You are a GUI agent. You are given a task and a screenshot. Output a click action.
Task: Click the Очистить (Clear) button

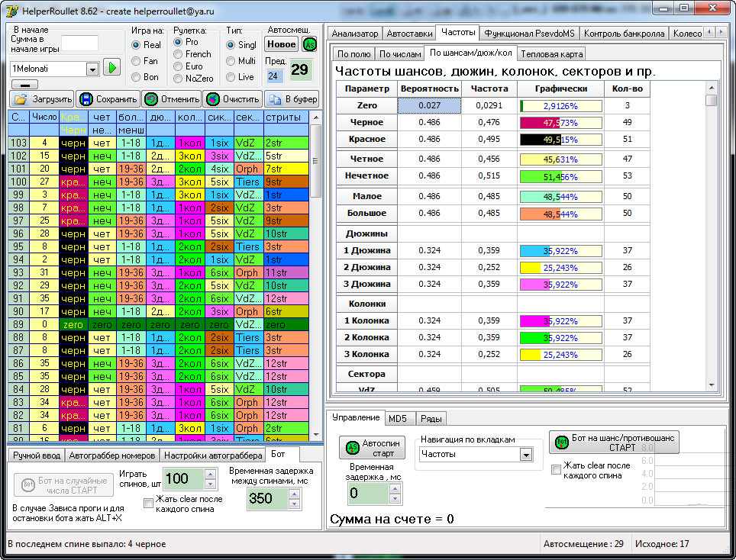click(232, 99)
